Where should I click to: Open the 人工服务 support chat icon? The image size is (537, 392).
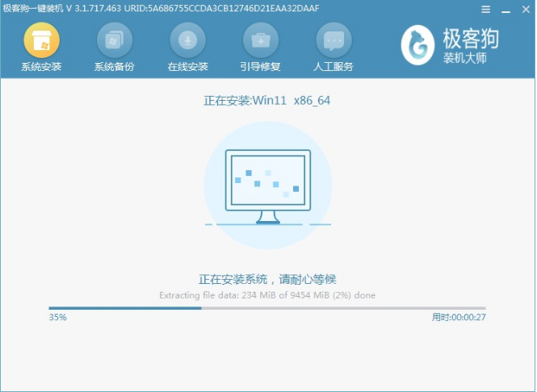click(x=334, y=40)
